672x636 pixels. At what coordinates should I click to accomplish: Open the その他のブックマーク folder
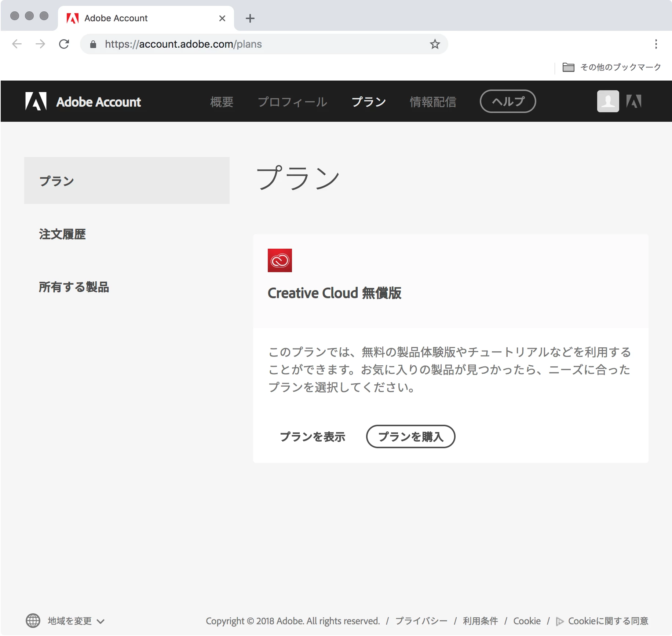pos(612,67)
